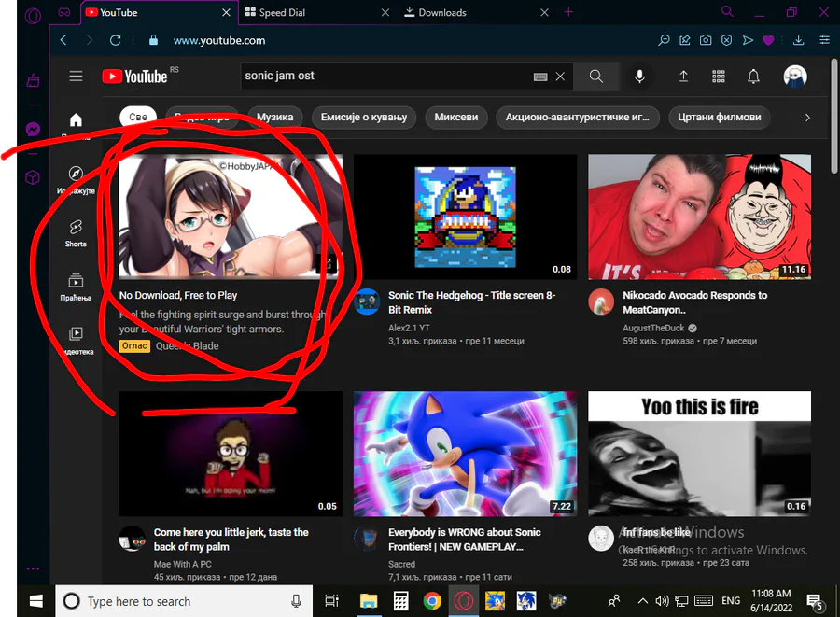Open Nikocado Avocado Responds video thumbnail

click(700, 217)
